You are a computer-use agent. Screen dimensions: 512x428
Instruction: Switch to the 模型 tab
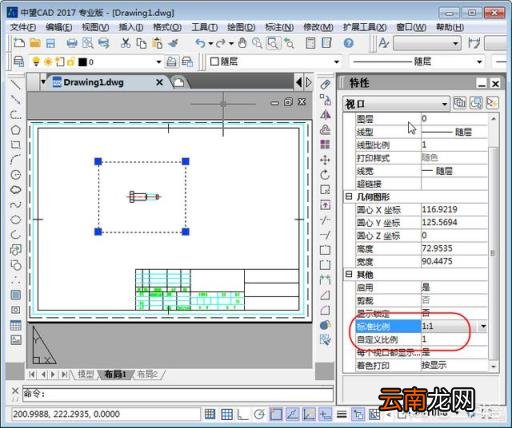click(x=86, y=374)
